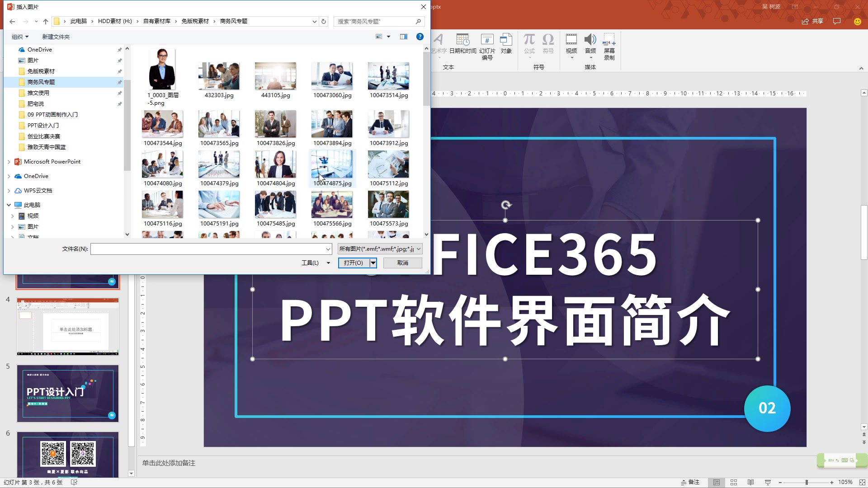Unpin the 商务风专题 folder
The image size is (868, 488).
pos(119,82)
